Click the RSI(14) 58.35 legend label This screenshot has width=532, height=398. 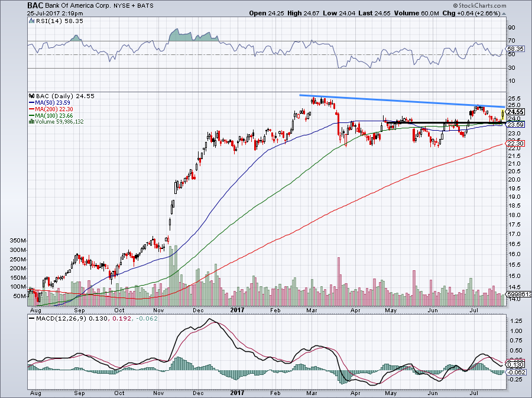tap(59, 21)
